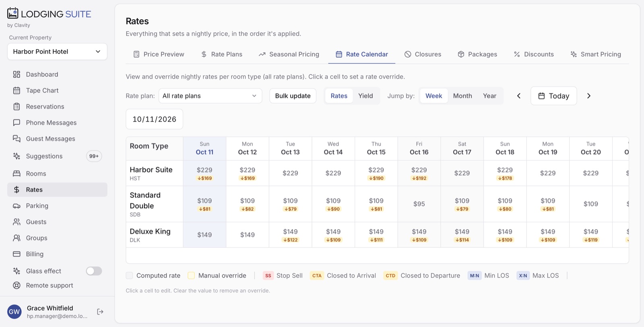Switch to Price Preview tab
The image size is (644, 327).
click(x=159, y=54)
